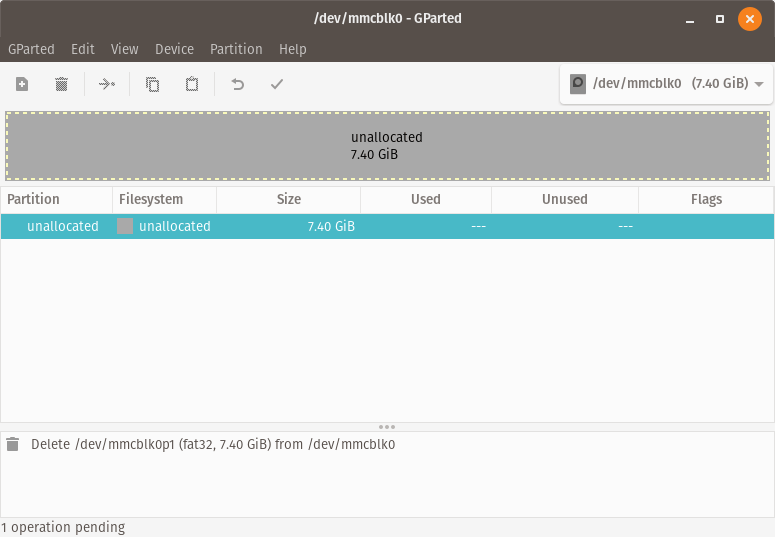
Task: Open the GParted menu
Action: (x=31, y=49)
